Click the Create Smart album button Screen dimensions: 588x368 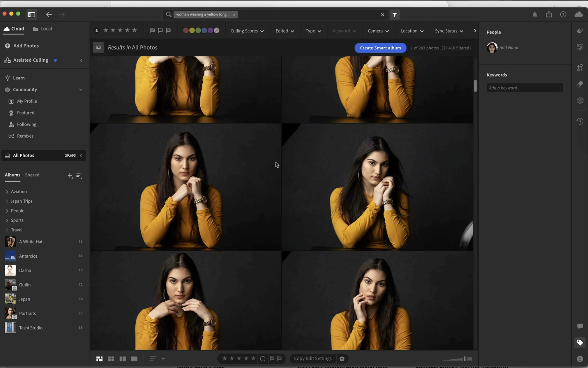[380, 48]
